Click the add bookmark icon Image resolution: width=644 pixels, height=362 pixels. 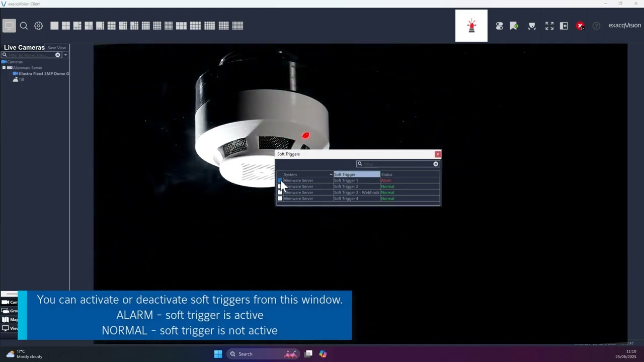[x=514, y=26]
